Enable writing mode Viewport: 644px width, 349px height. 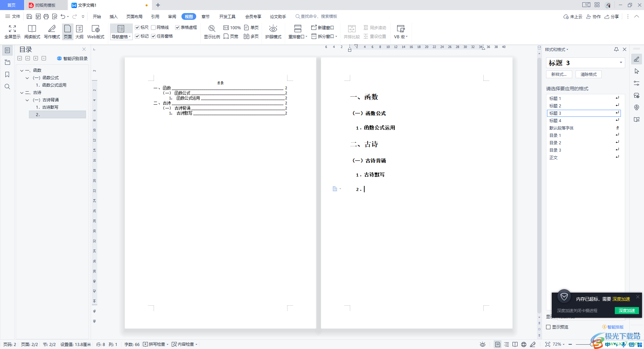52,32
